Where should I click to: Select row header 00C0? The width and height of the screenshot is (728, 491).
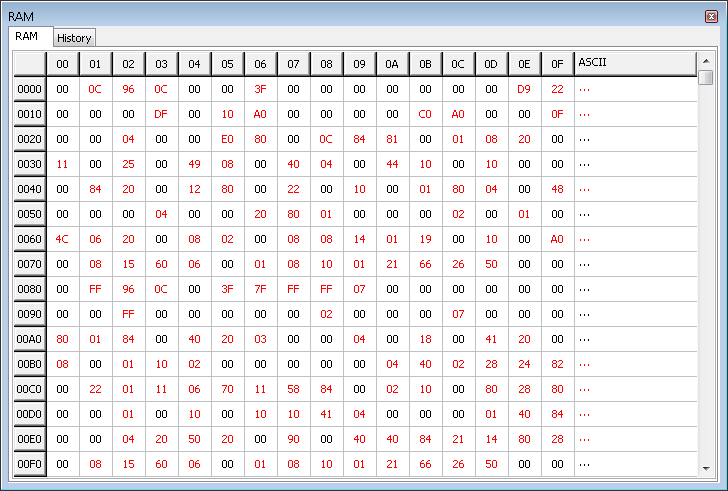pos(30,390)
